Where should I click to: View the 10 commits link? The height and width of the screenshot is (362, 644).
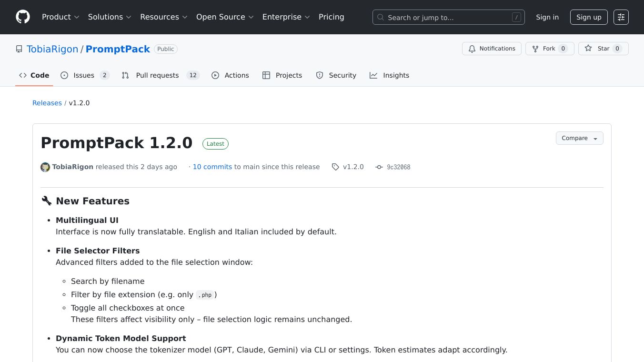tap(212, 167)
